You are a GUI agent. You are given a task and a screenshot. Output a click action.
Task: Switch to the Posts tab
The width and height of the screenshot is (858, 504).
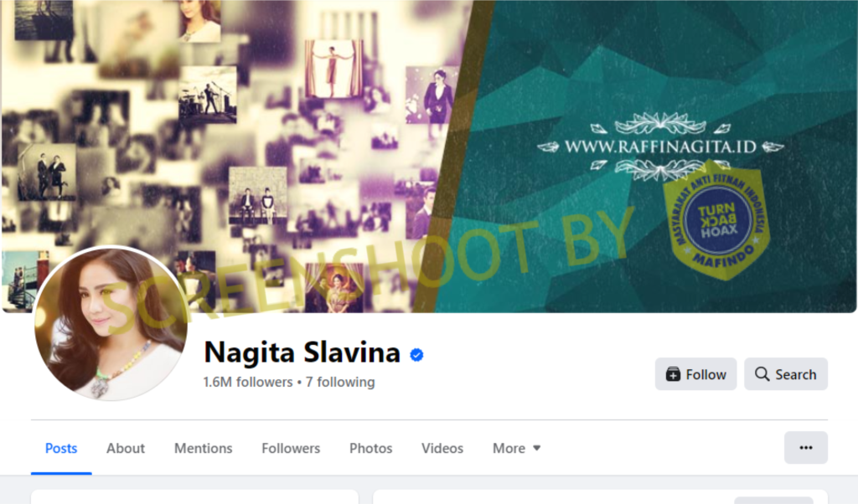tap(61, 448)
